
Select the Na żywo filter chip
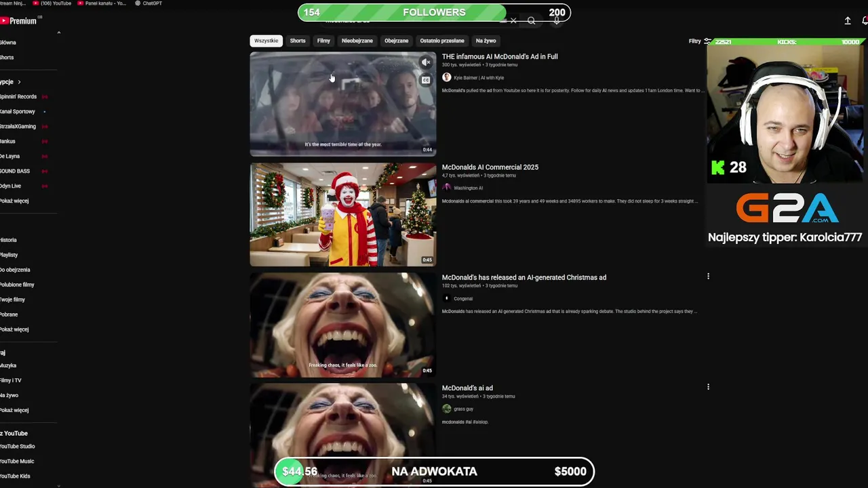(x=486, y=41)
